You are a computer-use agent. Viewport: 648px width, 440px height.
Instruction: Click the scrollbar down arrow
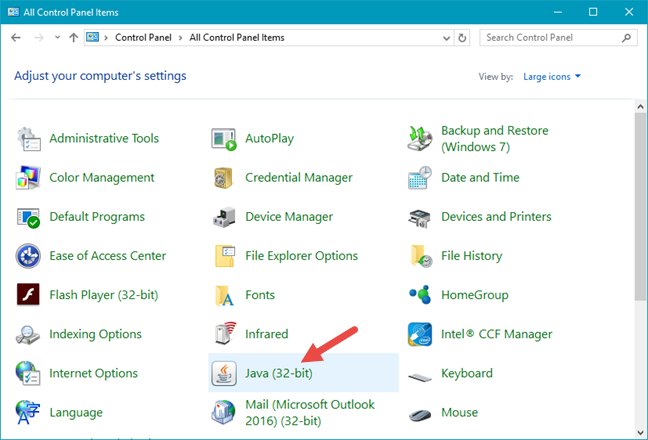point(640,433)
